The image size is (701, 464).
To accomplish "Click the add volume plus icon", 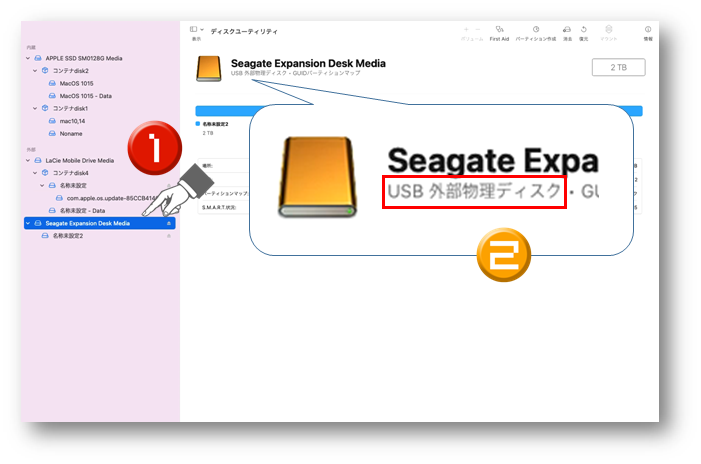I will tap(466, 30).
